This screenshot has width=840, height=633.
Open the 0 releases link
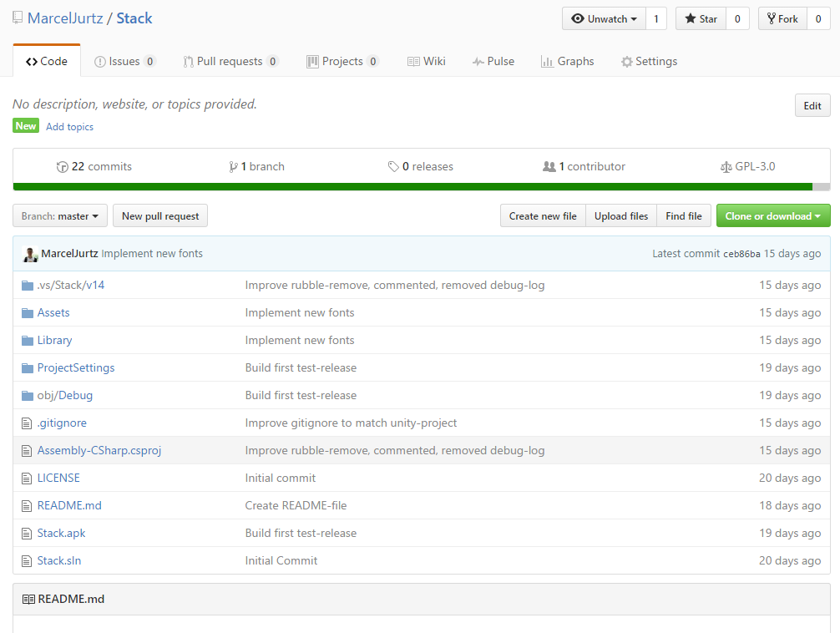pos(421,167)
